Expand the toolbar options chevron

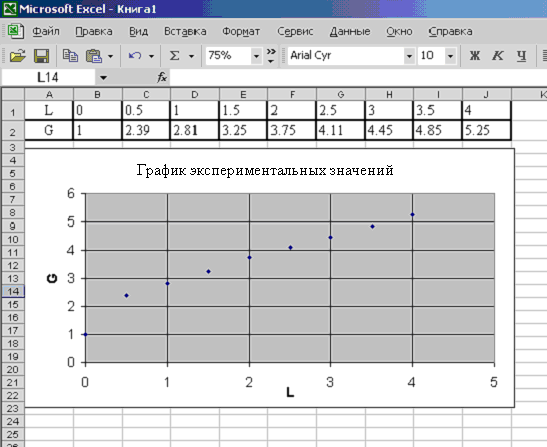pos(271,56)
